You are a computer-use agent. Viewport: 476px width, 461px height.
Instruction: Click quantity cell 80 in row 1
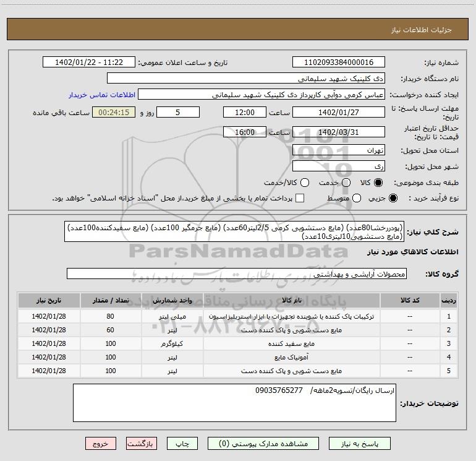pos(111,316)
